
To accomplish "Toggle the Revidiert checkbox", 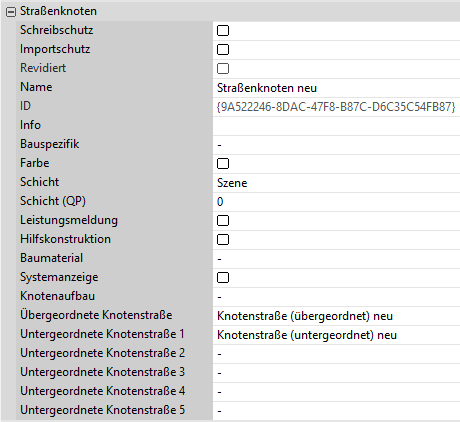I will [x=223, y=69].
